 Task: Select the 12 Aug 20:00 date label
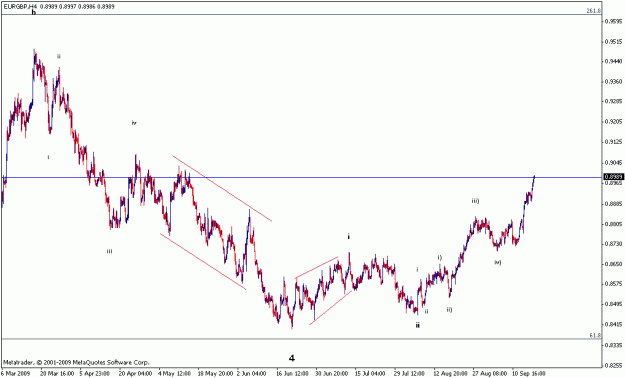click(x=450, y=374)
